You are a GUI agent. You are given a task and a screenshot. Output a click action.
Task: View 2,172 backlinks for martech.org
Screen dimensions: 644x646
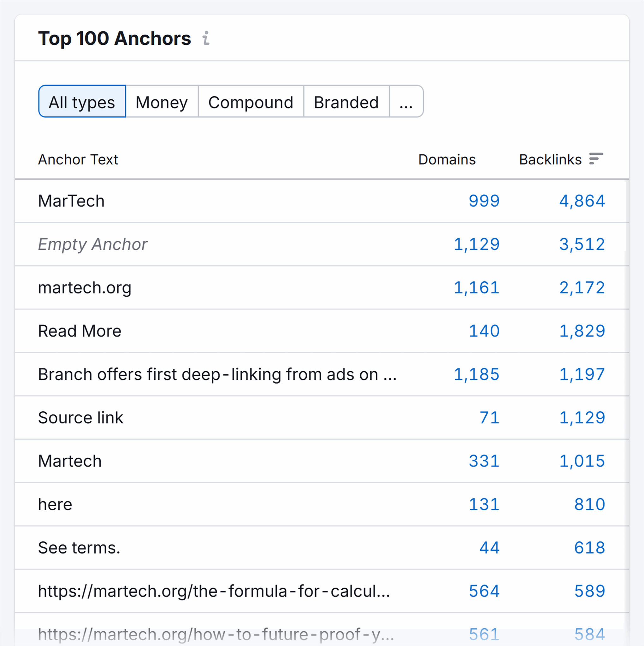pos(582,288)
